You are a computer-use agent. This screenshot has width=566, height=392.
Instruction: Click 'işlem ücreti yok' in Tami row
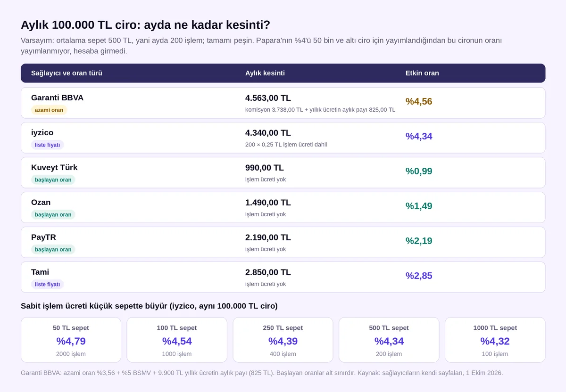[x=266, y=284]
